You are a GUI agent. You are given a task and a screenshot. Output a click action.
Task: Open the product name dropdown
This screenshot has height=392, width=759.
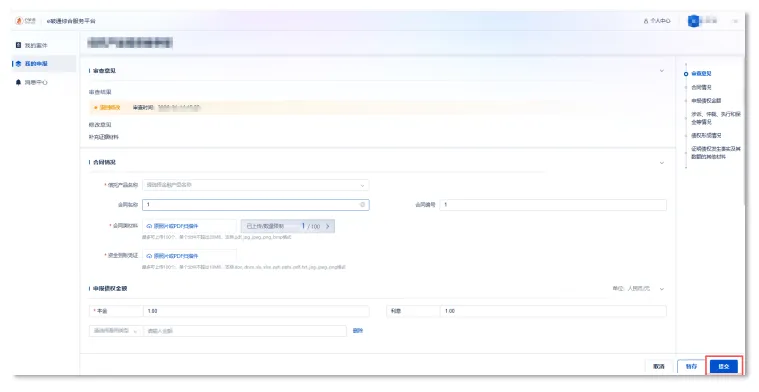point(256,185)
